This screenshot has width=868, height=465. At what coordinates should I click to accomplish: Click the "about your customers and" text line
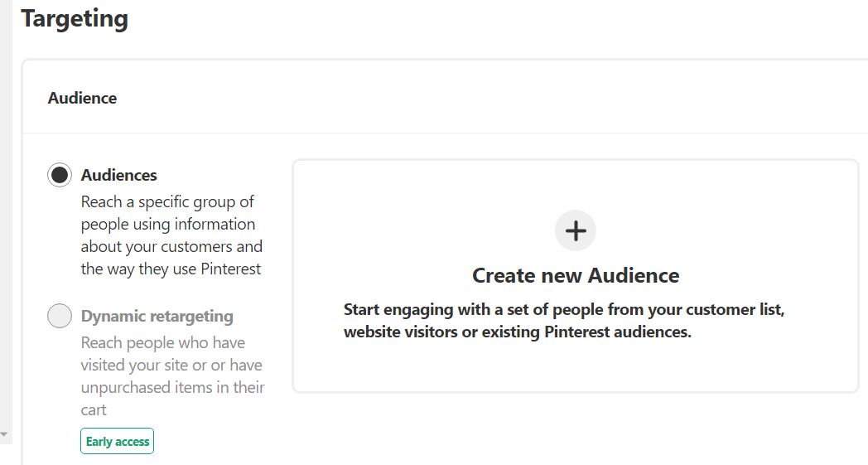pyautogui.click(x=171, y=247)
